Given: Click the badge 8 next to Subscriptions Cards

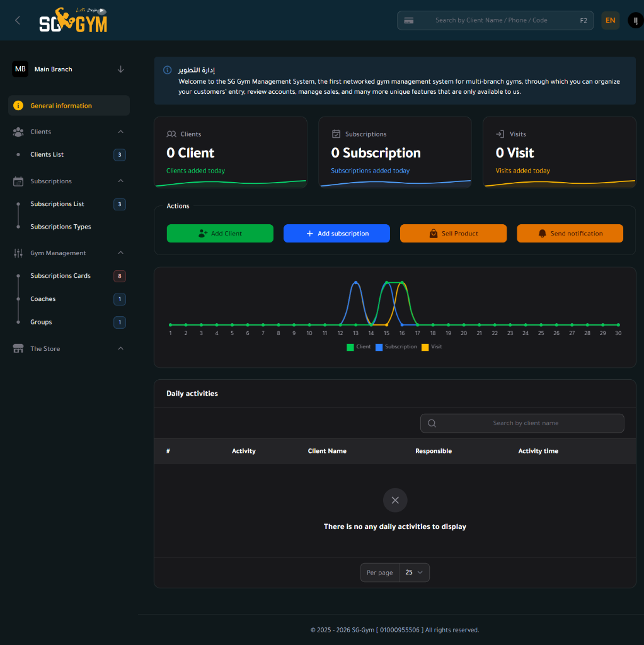Looking at the screenshot, I should [x=120, y=276].
